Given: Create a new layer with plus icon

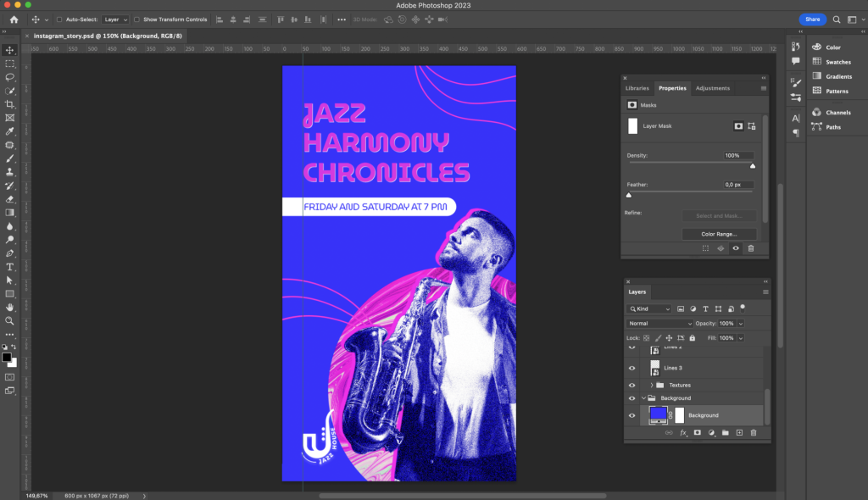Looking at the screenshot, I should point(739,432).
